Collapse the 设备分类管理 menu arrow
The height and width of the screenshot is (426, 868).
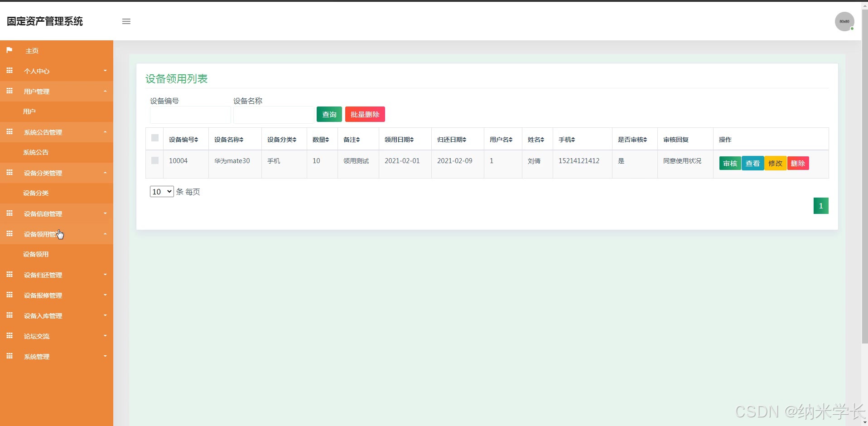(105, 173)
